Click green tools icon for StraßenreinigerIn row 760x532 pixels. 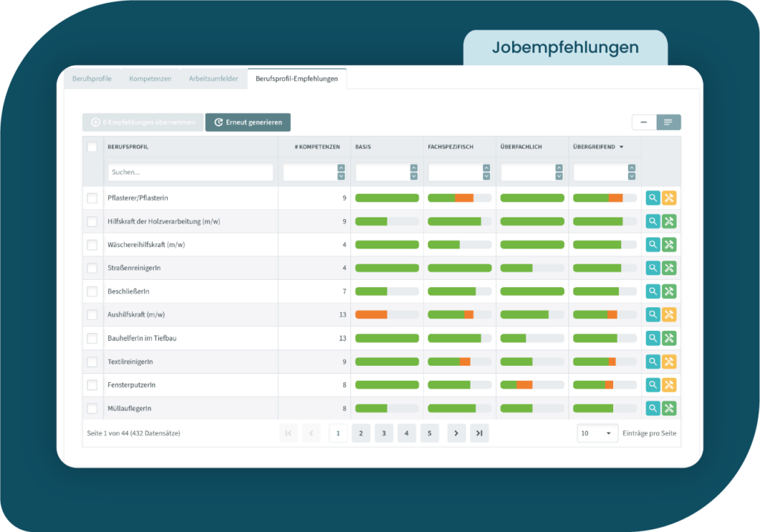[x=669, y=268]
